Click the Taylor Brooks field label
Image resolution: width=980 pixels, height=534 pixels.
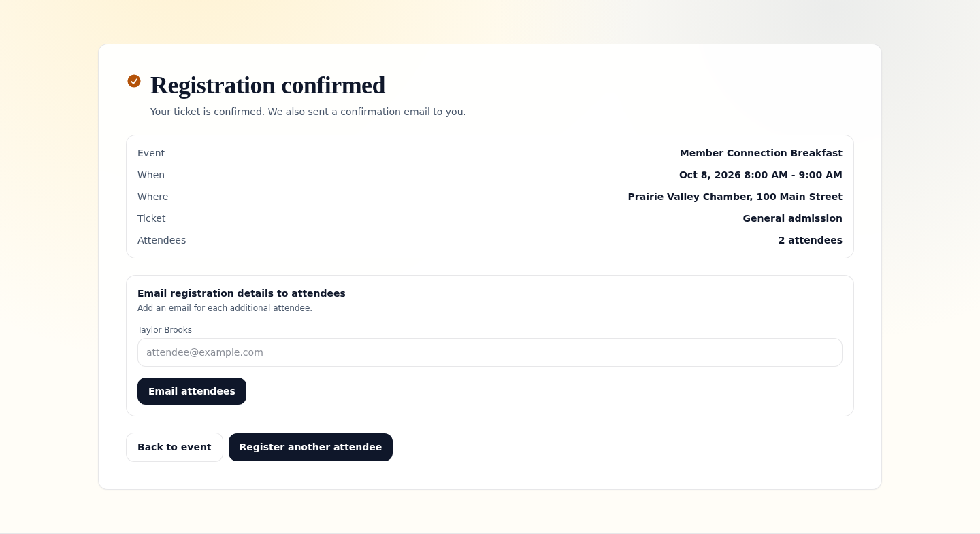coord(165,330)
